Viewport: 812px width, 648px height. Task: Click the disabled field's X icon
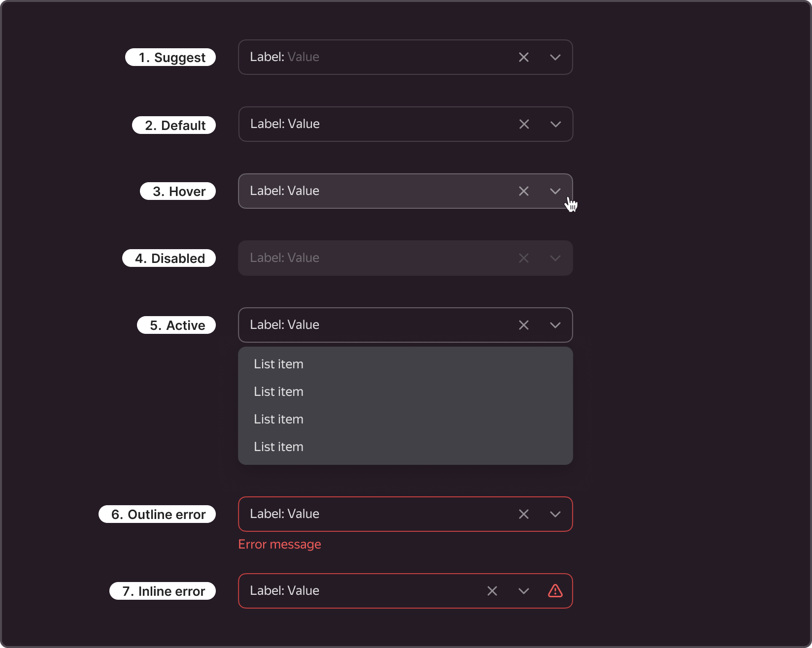[x=524, y=258]
